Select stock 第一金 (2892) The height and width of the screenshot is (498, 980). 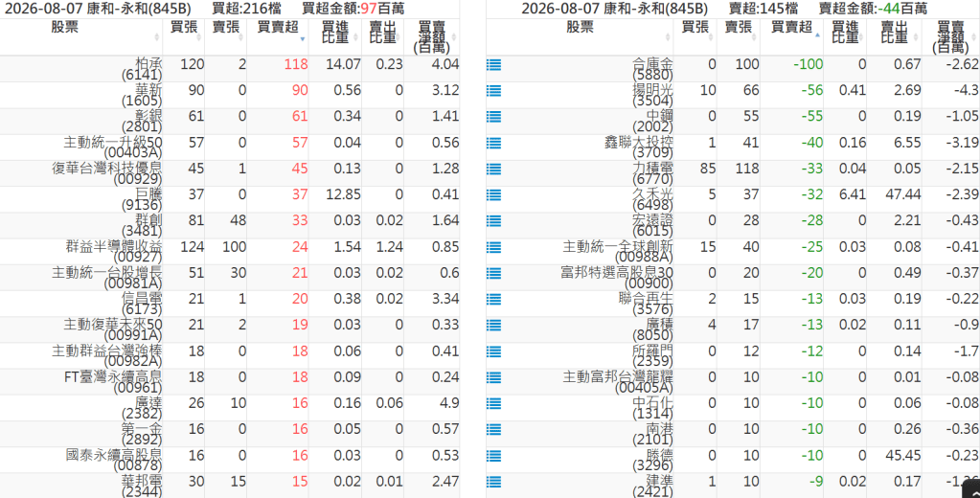(142, 435)
